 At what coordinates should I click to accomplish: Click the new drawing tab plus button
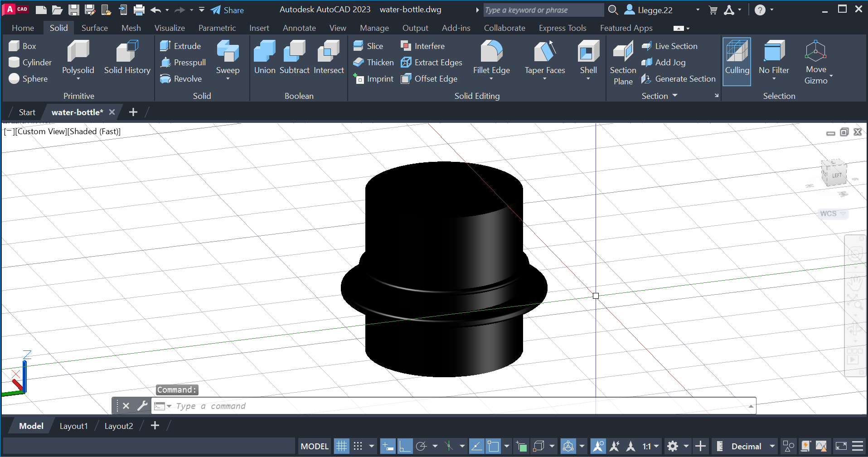click(x=133, y=112)
